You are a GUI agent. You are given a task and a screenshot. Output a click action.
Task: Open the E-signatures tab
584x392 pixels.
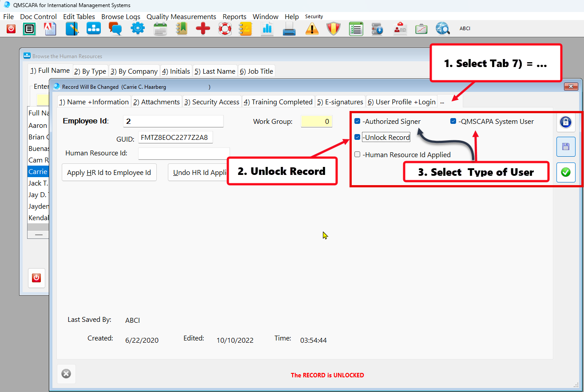340,102
